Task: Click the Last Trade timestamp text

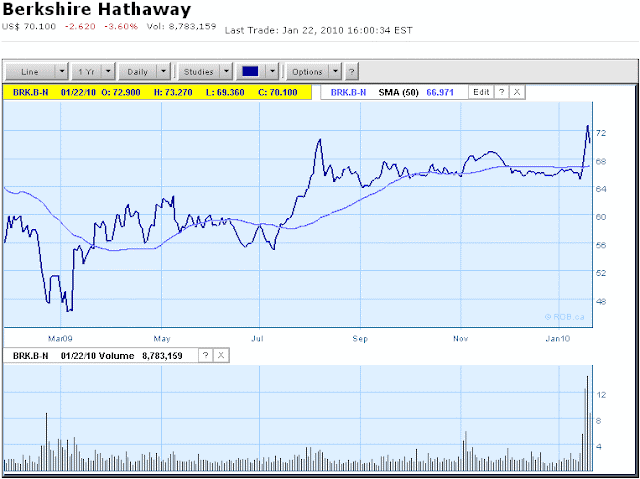Action: point(318,31)
